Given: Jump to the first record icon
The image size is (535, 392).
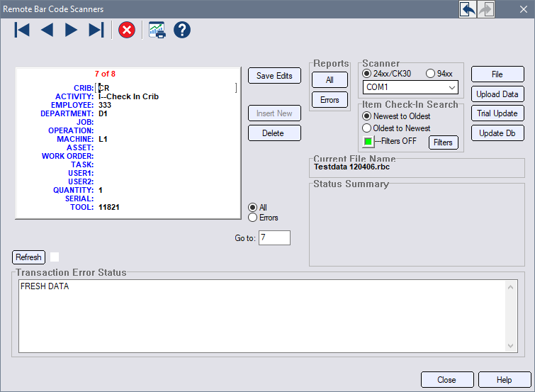Looking at the screenshot, I should coord(22,30).
